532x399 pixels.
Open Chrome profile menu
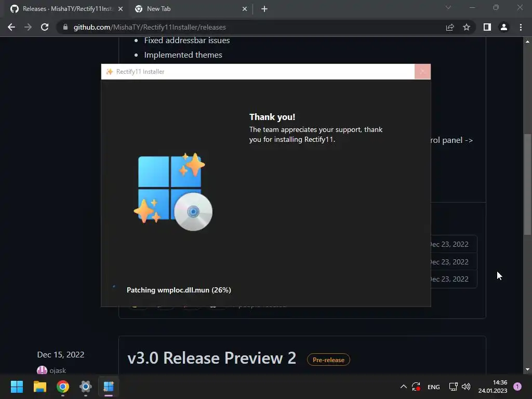[504, 27]
